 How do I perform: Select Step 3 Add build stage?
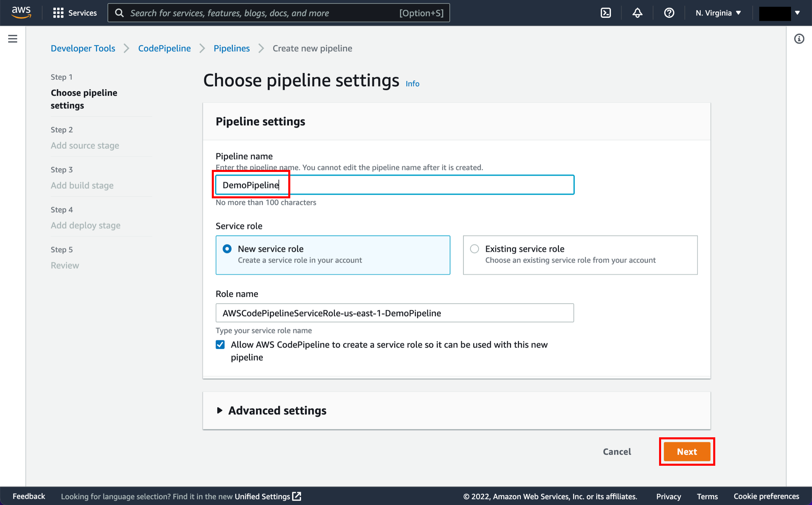point(82,185)
